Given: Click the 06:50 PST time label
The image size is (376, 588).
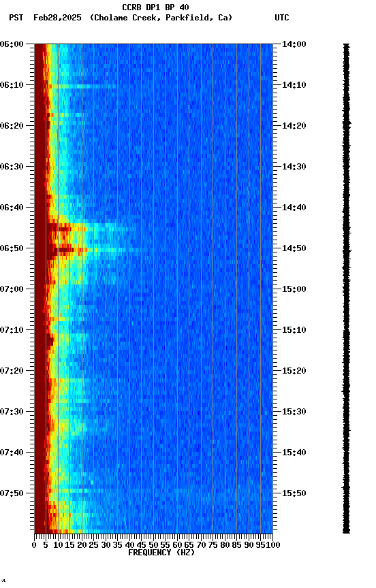Looking at the screenshot, I should 12,248.
